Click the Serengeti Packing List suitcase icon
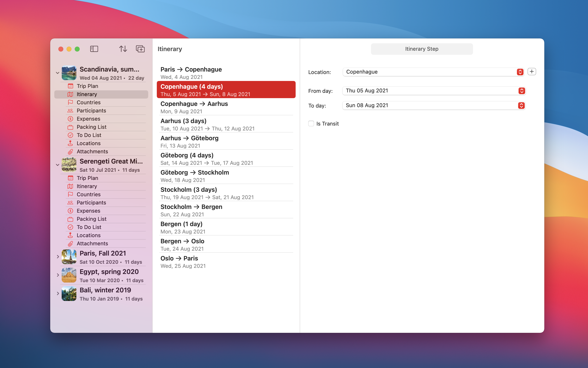 pyautogui.click(x=70, y=219)
